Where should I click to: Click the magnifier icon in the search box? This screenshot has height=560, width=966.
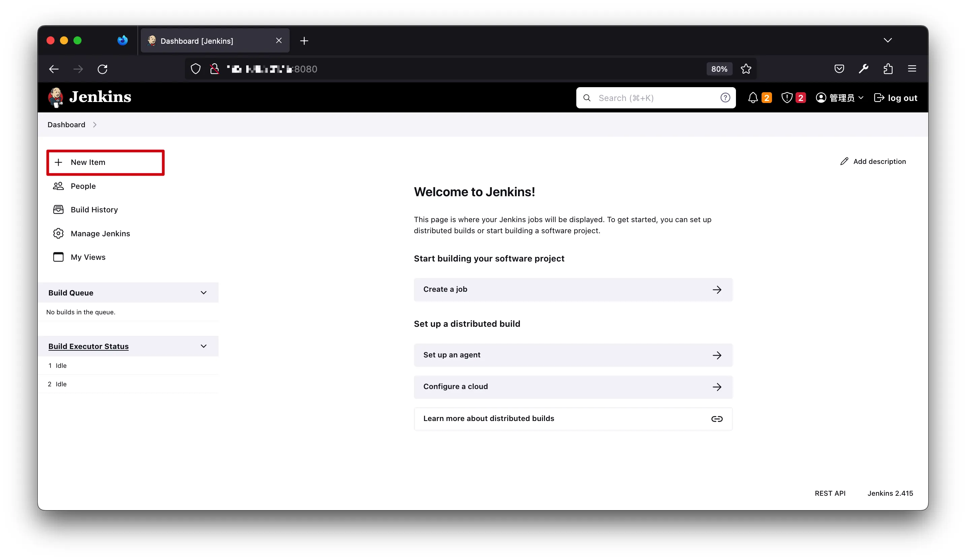click(x=587, y=98)
